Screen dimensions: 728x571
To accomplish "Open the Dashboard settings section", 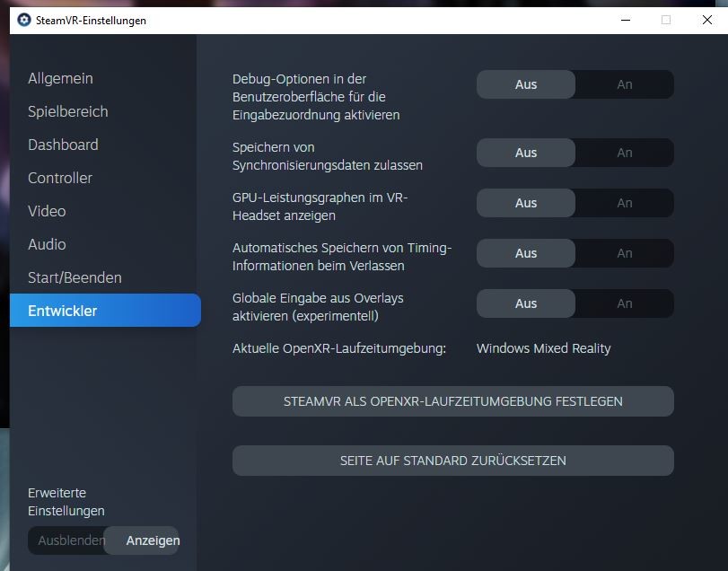I will click(63, 145).
